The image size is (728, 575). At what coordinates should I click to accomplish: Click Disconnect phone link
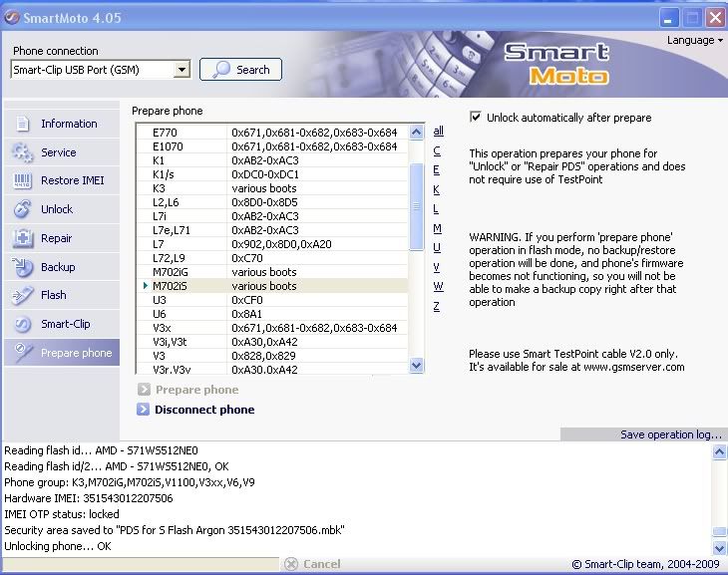203,410
